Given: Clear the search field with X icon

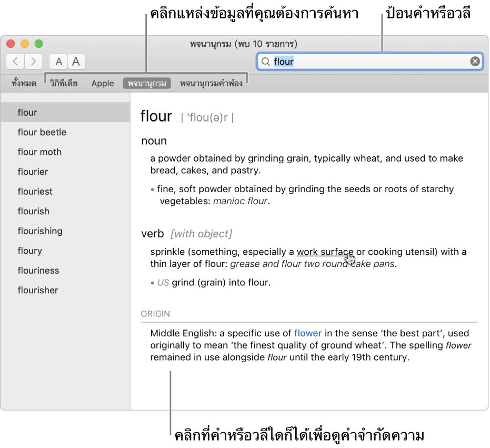Looking at the screenshot, I should (x=475, y=61).
